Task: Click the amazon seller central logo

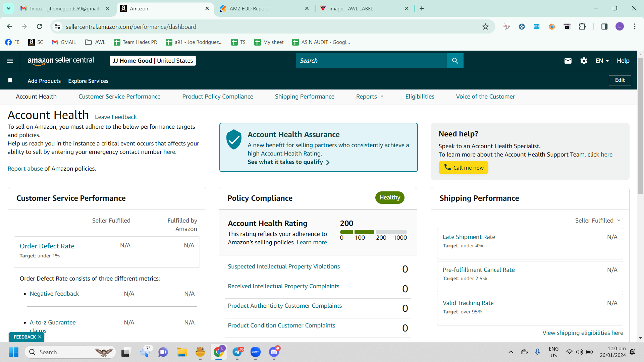Action: click(61, 61)
